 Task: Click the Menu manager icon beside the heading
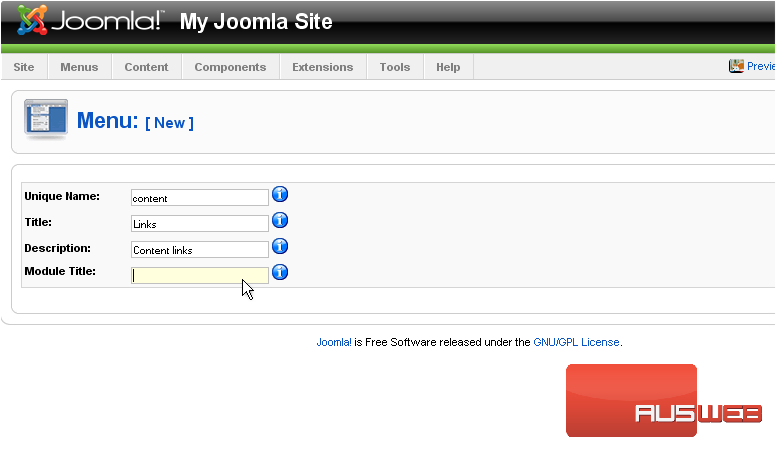tap(46, 120)
